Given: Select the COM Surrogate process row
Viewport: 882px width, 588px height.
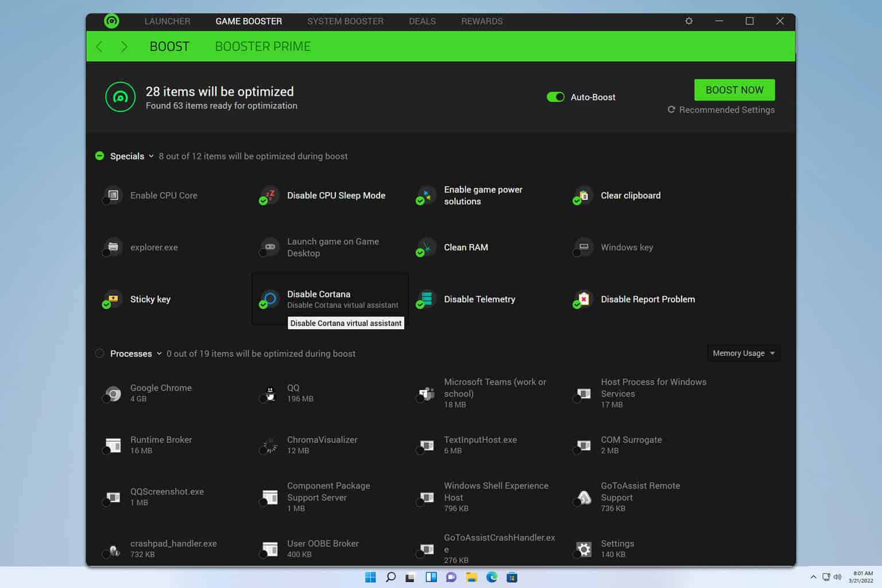Looking at the screenshot, I should coord(644,445).
